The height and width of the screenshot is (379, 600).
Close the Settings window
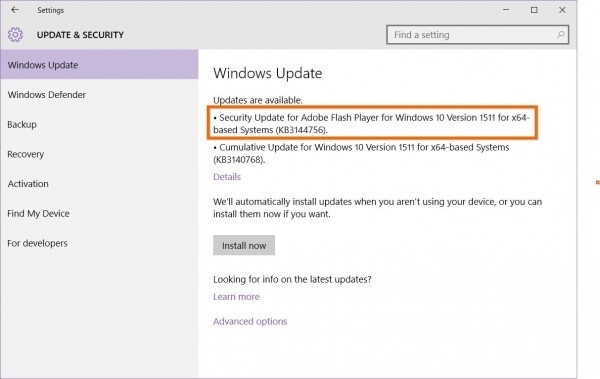(562, 10)
